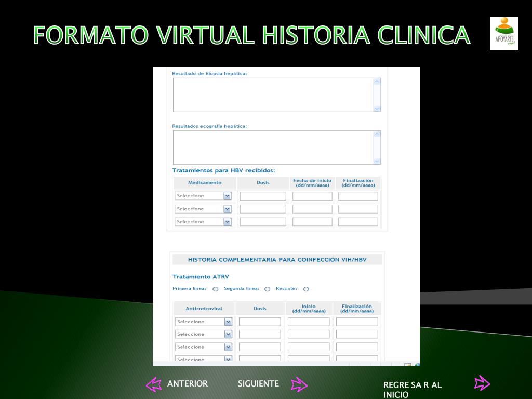Open third Antirretroviral Seleccione dropdown
Screen dimensions: 532x399
point(204,347)
